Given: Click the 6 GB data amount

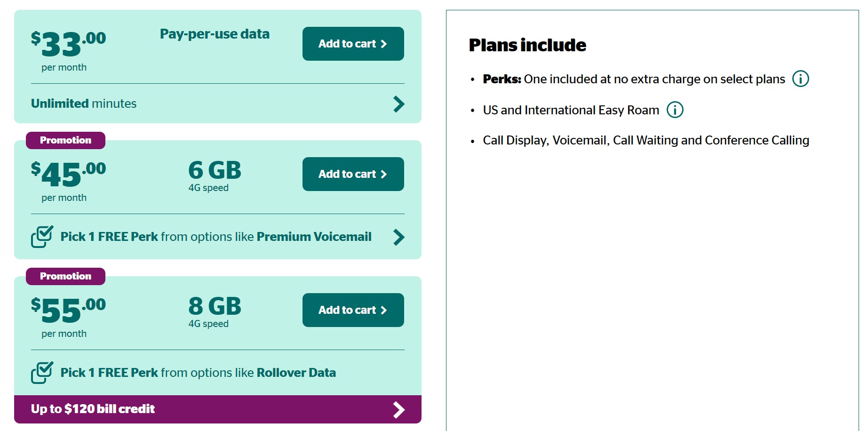Looking at the screenshot, I should [x=215, y=170].
